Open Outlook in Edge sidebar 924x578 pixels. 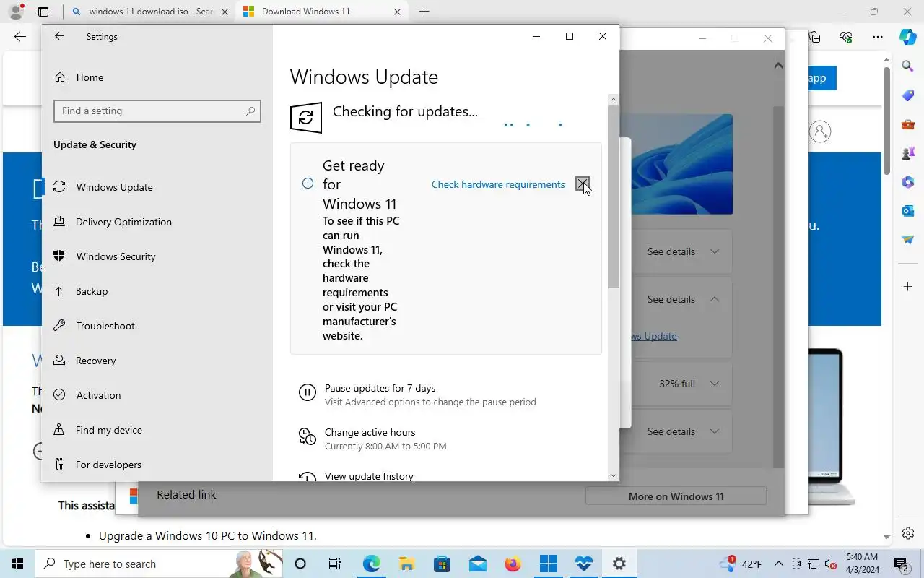click(907, 211)
